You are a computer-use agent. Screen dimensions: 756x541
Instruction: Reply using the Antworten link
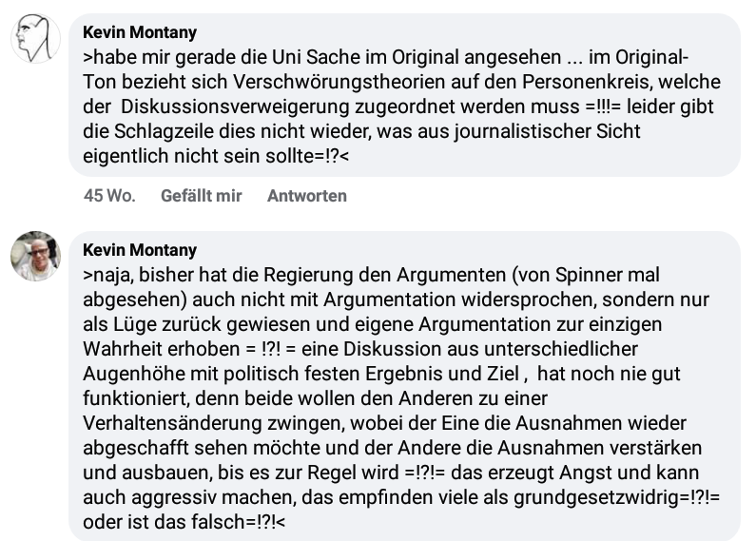coord(307,196)
